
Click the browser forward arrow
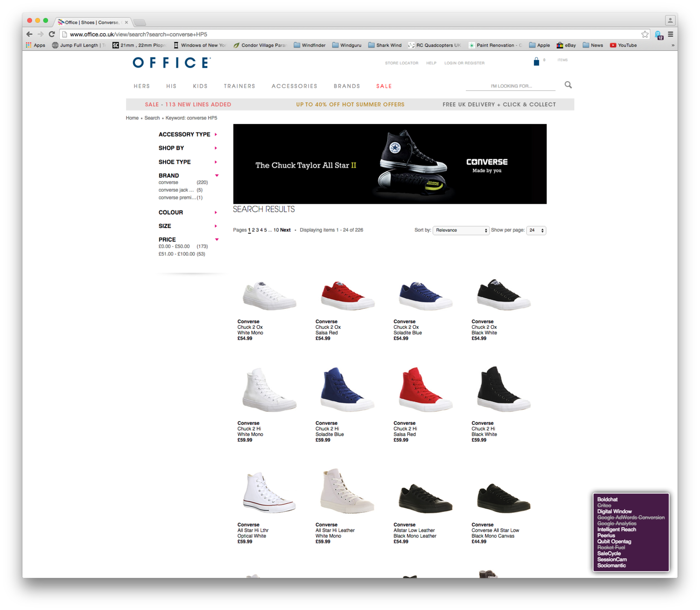tap(41, 34)
